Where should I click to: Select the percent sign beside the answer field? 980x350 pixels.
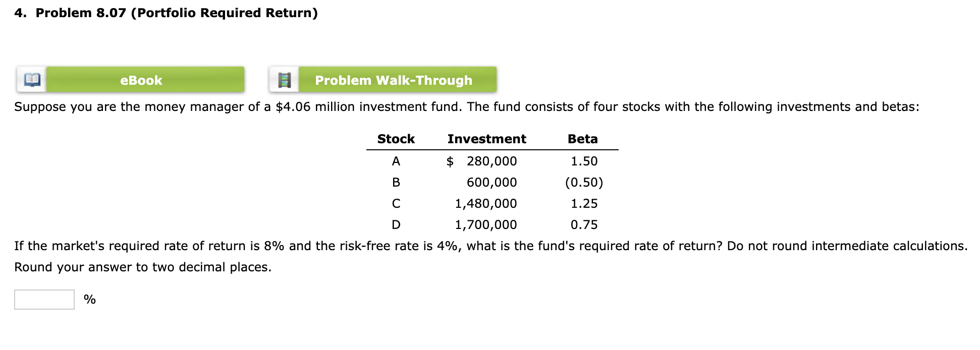click(89, 300)
